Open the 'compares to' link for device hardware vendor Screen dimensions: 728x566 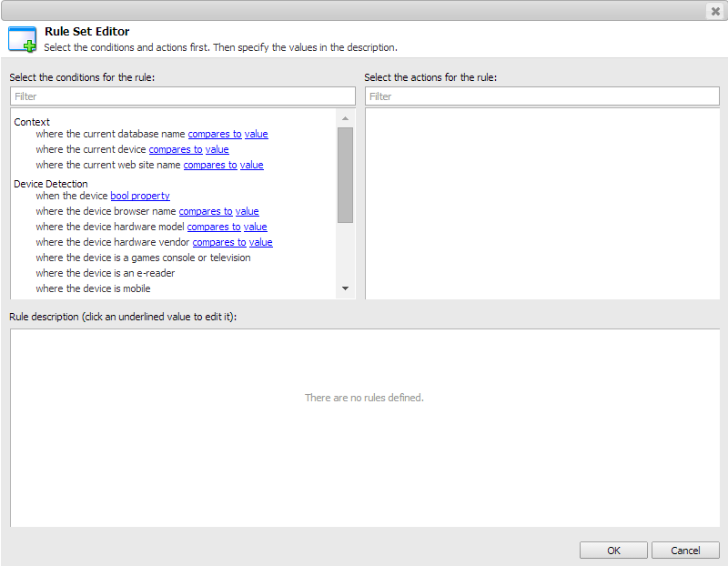(x=218, y=242)
